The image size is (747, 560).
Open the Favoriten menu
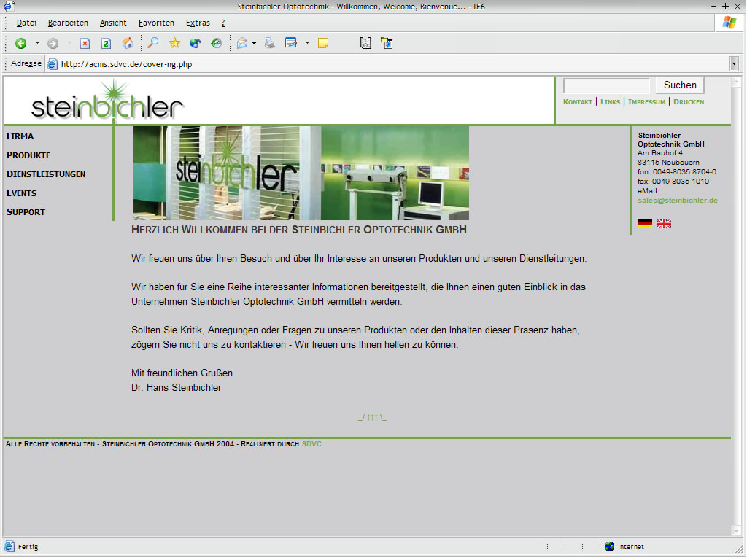pyautogui.click(x=156, y=23)
